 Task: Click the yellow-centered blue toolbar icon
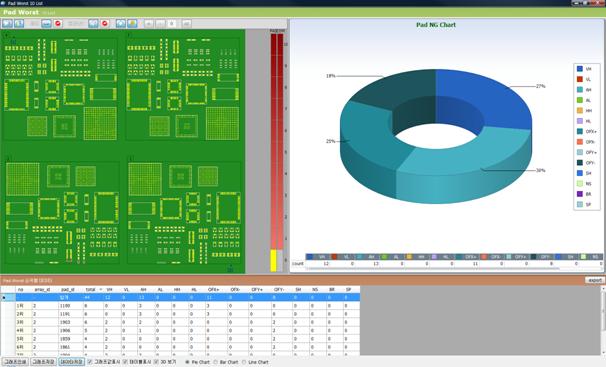[132, 24]
